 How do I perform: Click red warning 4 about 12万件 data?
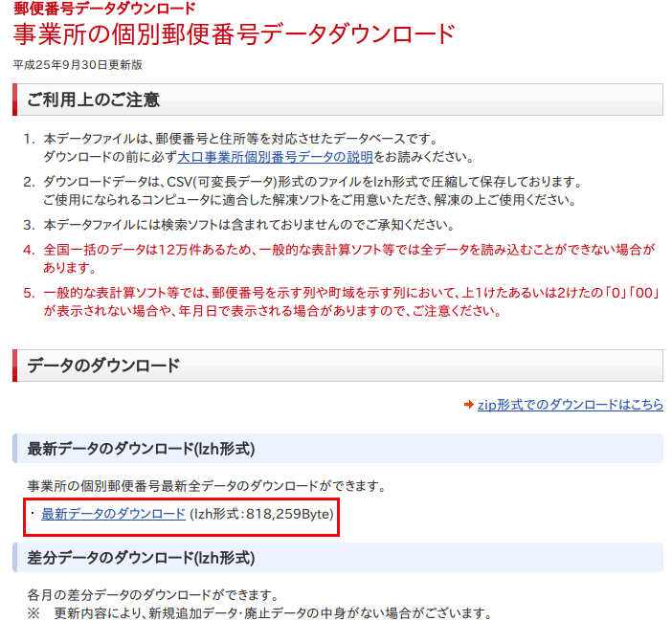pos(348,258)
